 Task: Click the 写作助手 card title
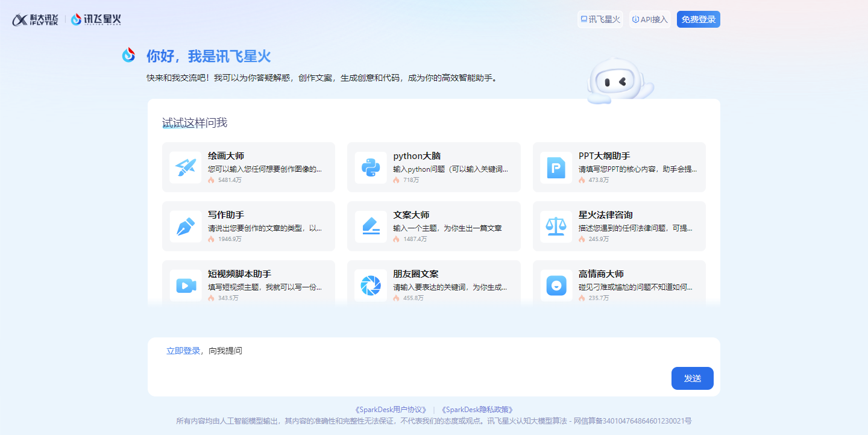coord(226,215)
